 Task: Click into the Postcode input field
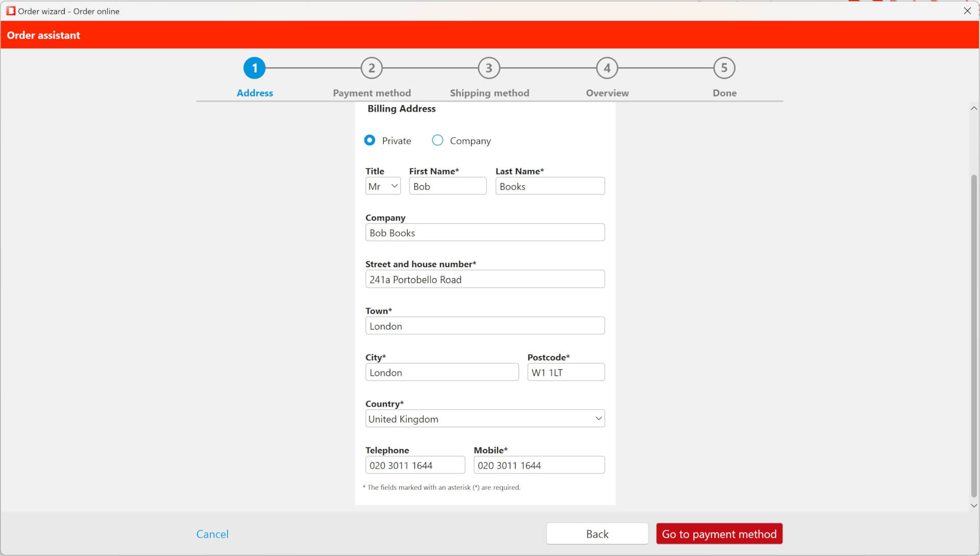pos(566,372)
